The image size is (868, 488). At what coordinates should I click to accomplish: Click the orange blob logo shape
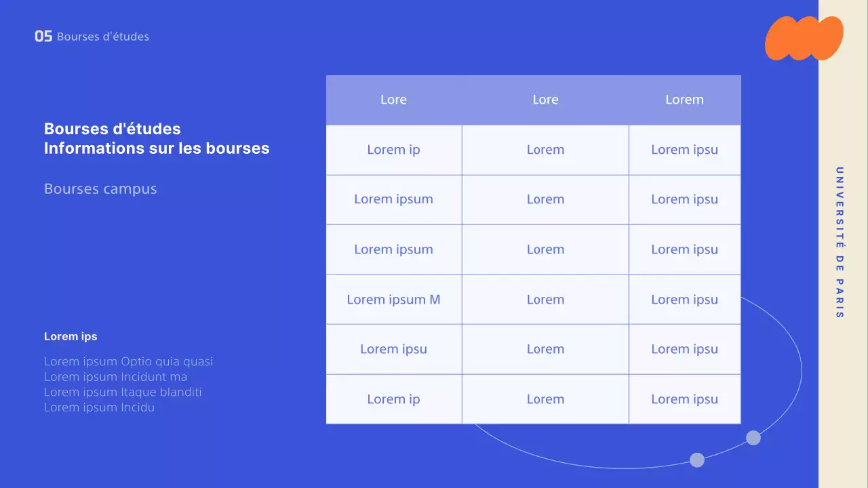[804, 38]
